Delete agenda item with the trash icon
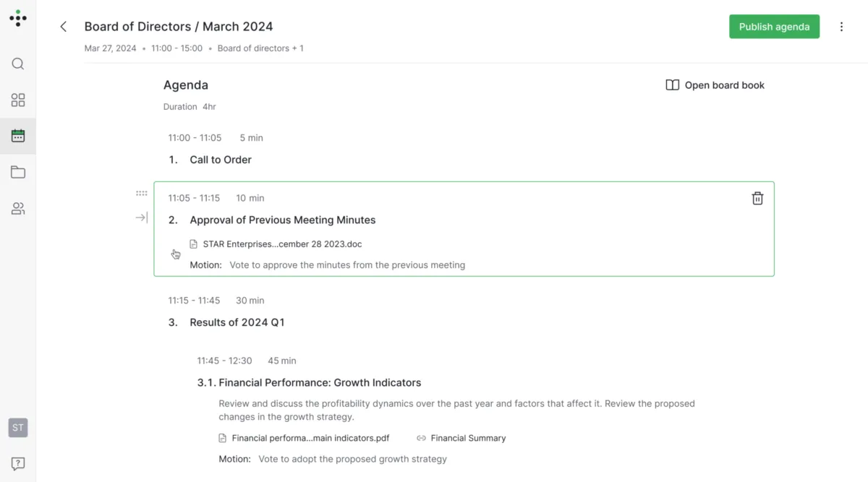The image size is (868, 482). click(757, 198)
